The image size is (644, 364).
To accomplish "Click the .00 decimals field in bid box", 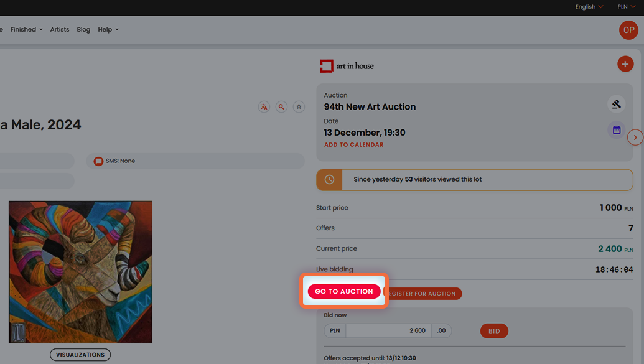I will tap(441, 330).
